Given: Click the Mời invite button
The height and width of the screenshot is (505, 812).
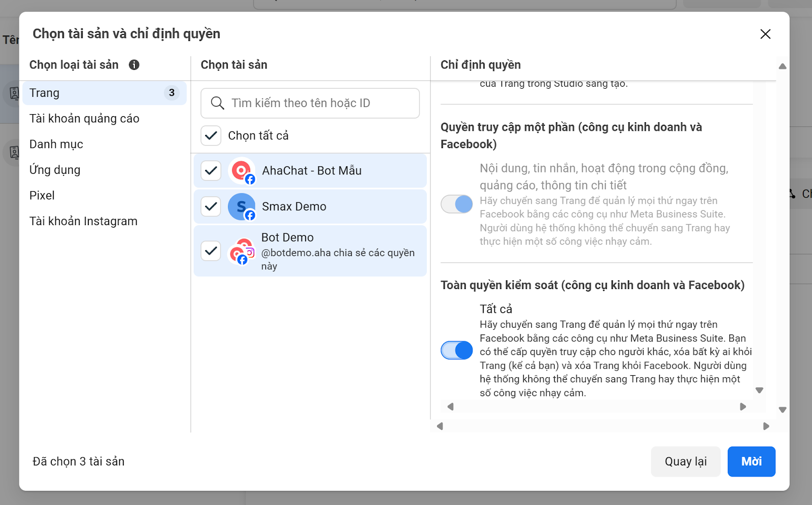Looking at the screenshot, I should click(752, 461).
